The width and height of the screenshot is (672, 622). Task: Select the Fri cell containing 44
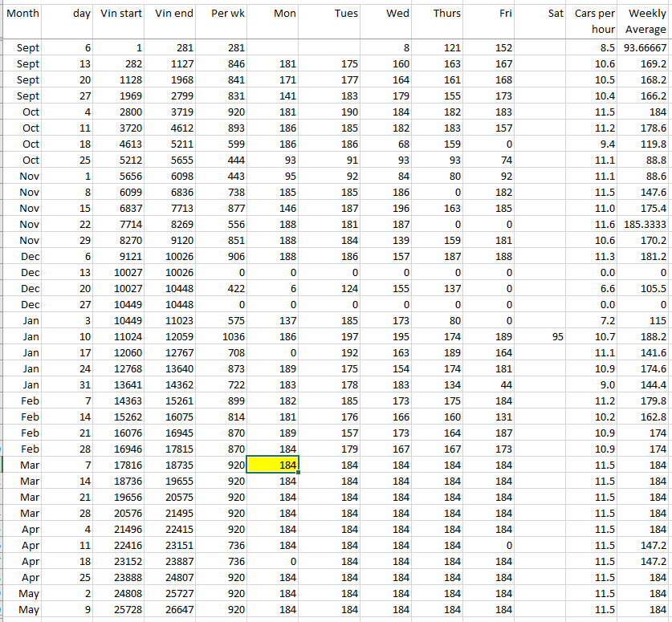[x=488, y=385]
